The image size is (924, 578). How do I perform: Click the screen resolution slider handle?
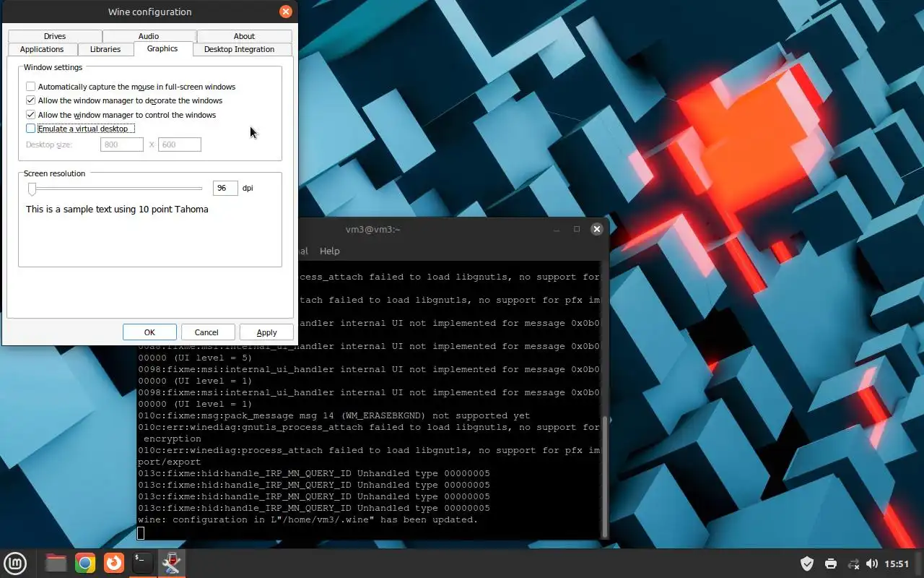32,189
